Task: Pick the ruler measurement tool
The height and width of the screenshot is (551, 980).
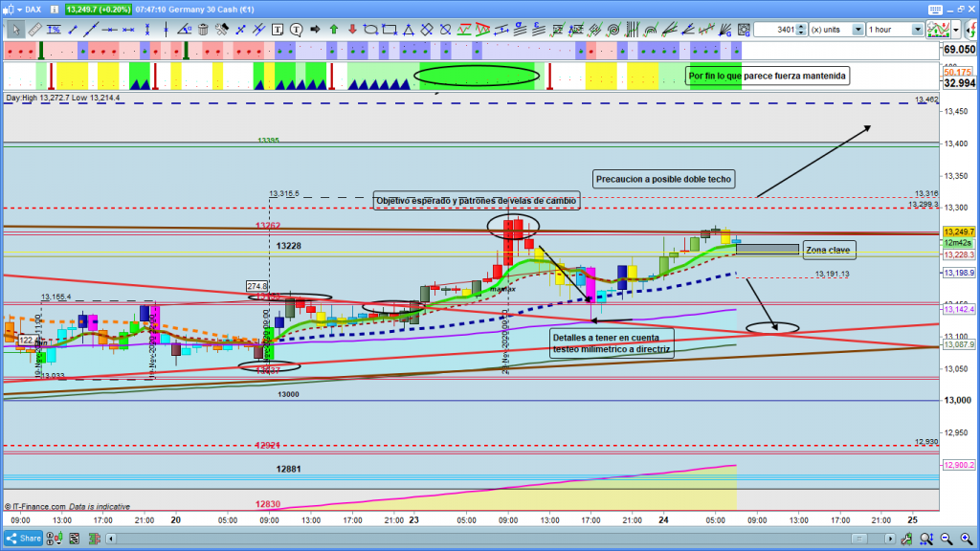Action: pos(34,30)
